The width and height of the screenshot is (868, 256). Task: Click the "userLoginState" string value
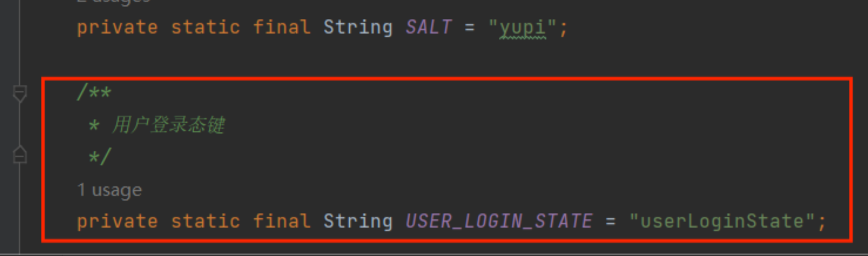pos(722,221)
